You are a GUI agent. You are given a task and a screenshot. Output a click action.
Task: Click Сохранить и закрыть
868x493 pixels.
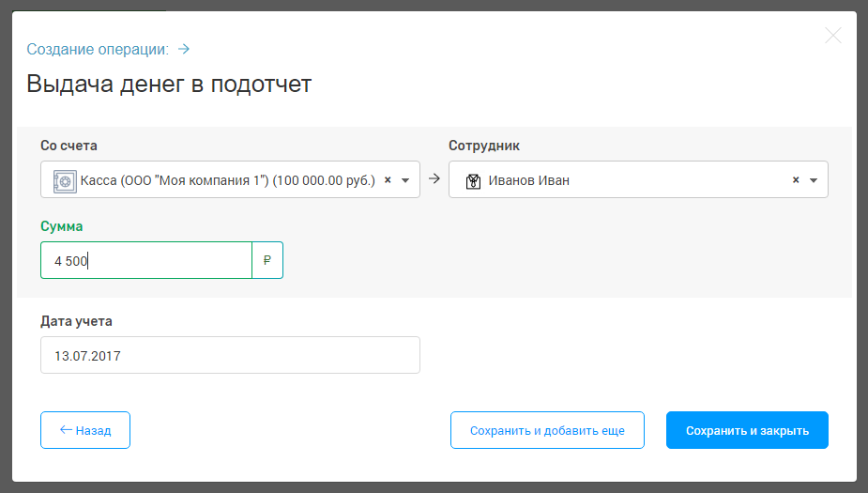pyautogui.click(x=747, y=430)
